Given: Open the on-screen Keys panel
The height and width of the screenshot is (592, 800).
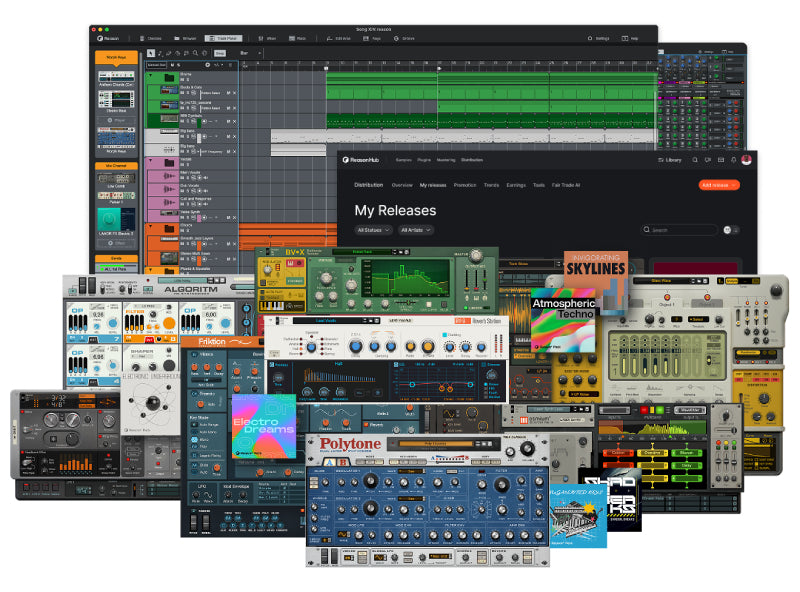Looking at the screenshot, I should (372, 39).
